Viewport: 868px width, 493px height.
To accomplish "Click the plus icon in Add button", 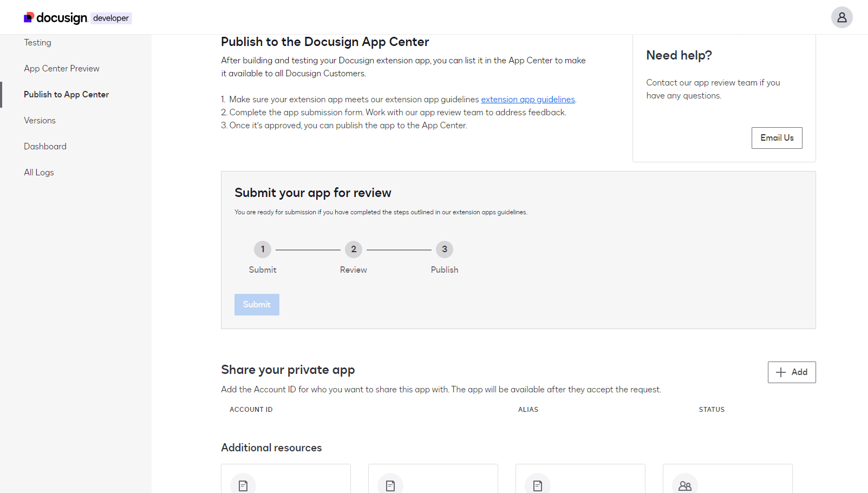I will click(781, 372).
